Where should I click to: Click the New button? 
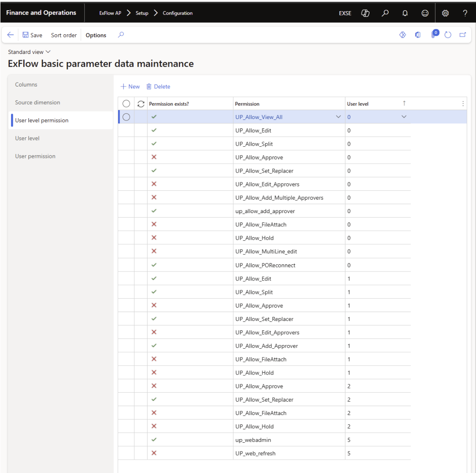(x=130, y=86)
